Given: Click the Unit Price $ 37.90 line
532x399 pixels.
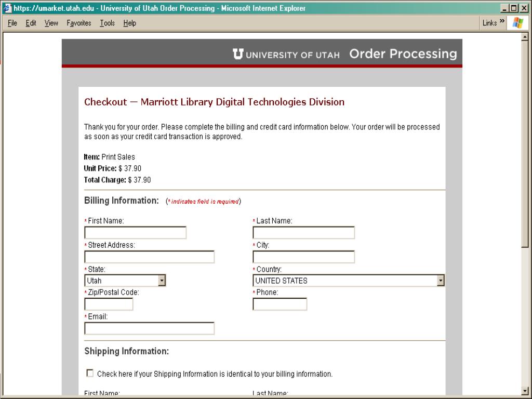Looking at the screenshot, I should 112,168.
